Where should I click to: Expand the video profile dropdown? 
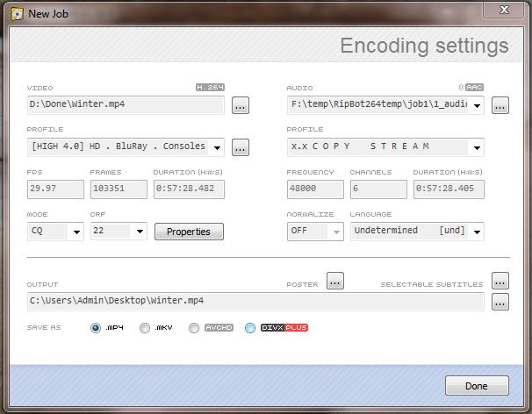coord(217,146)
